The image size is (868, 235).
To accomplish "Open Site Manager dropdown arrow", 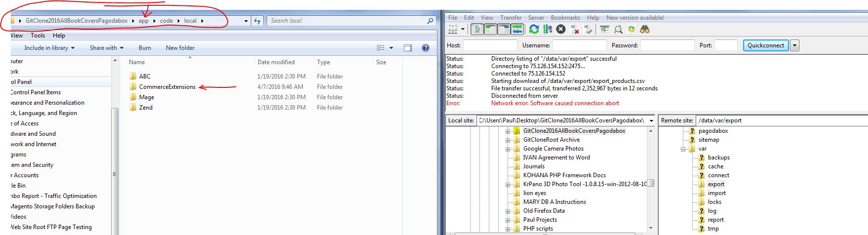I will (x=463, y=30).
